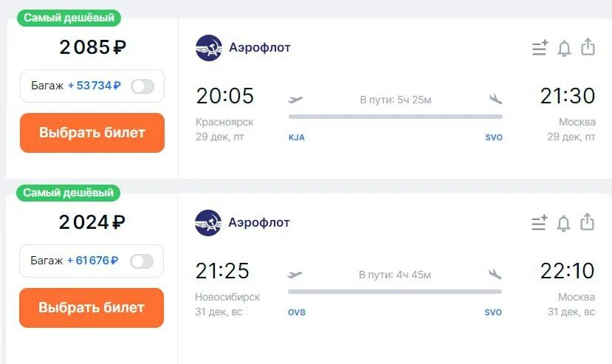Share the Krasnoyarsk–Moscow ticket
This screenshot has height=364, width=612.
coord(588,47)
